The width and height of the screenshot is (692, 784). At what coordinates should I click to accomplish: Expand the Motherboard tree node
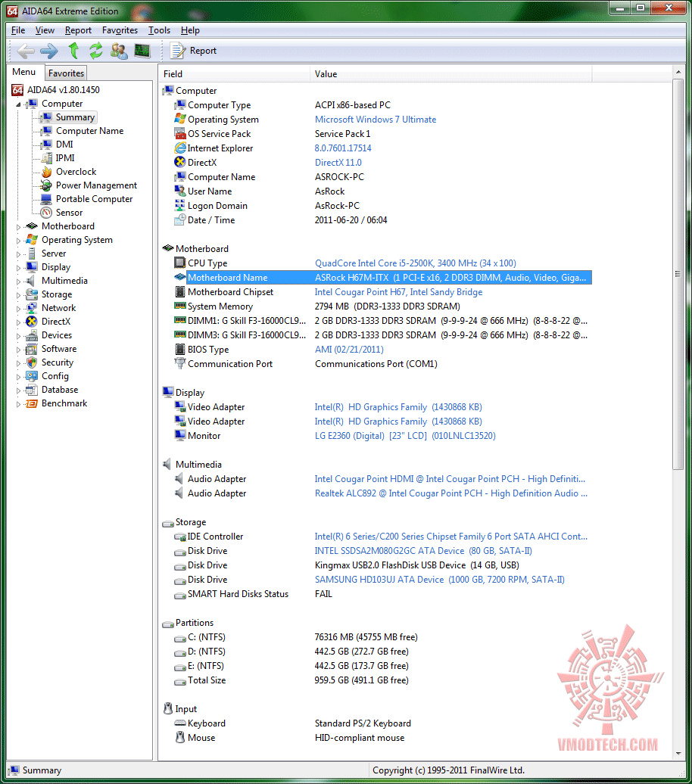pos(18,226)
